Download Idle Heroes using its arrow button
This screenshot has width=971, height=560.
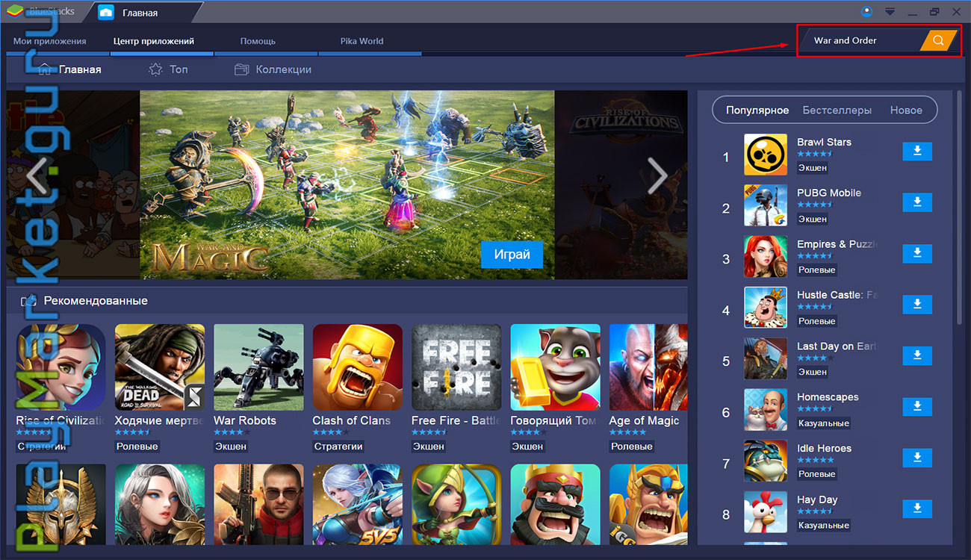pyautogui.click(x=917, y=458)
